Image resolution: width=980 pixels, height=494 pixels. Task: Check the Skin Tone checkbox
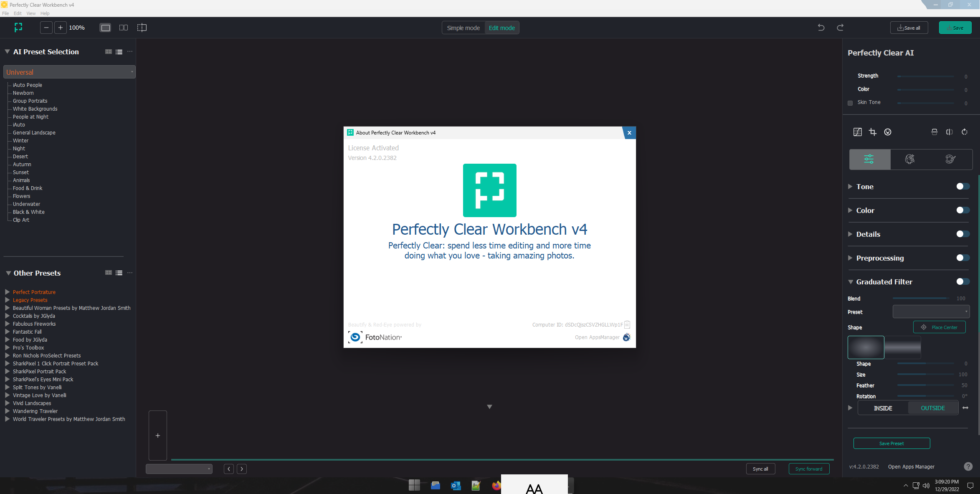coord(850,103)
